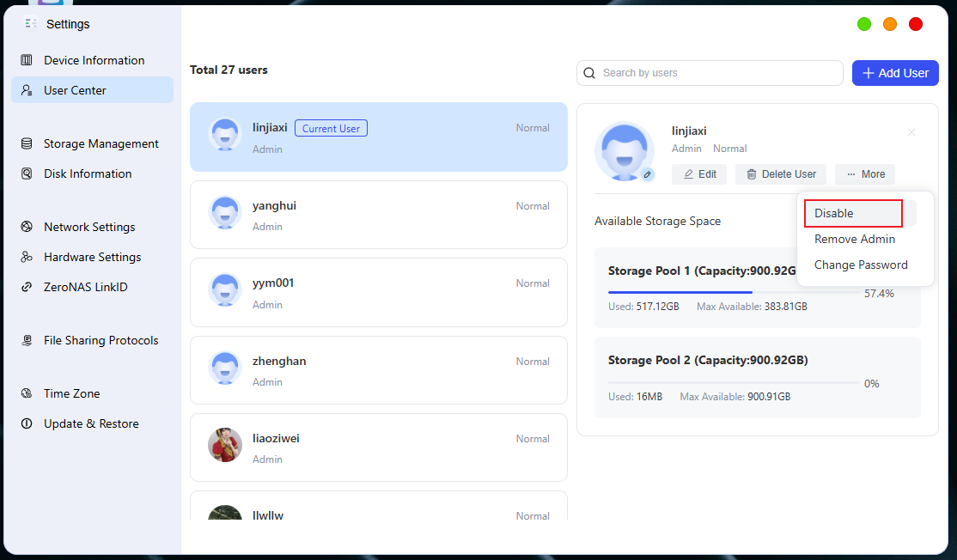Screen dimensions: 957x560
Task: Click zhenghan's avatar icon
Action: pos(225,368)
